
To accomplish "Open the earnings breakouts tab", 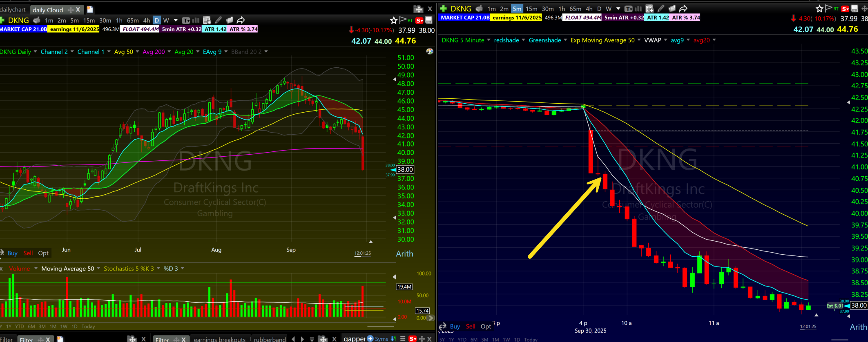I will (x=219, y=339).
